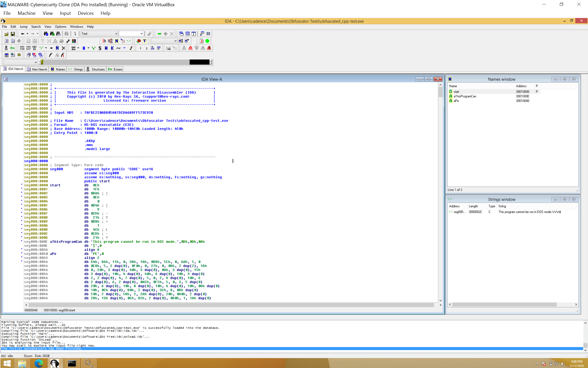The image size is (588, 368).
Task: Click the tile windows vertically icon
Action: coord(193,34)
